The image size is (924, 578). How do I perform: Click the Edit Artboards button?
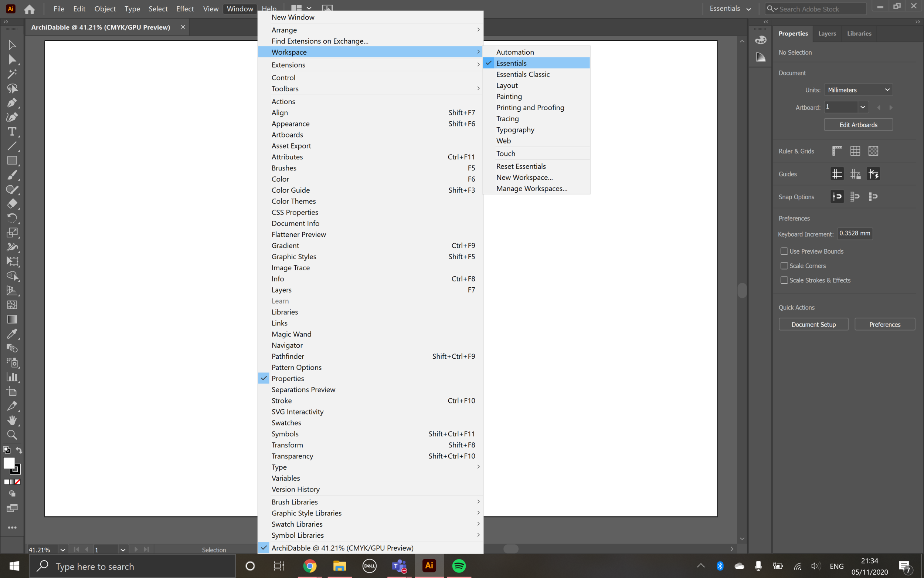click(858, 125)
